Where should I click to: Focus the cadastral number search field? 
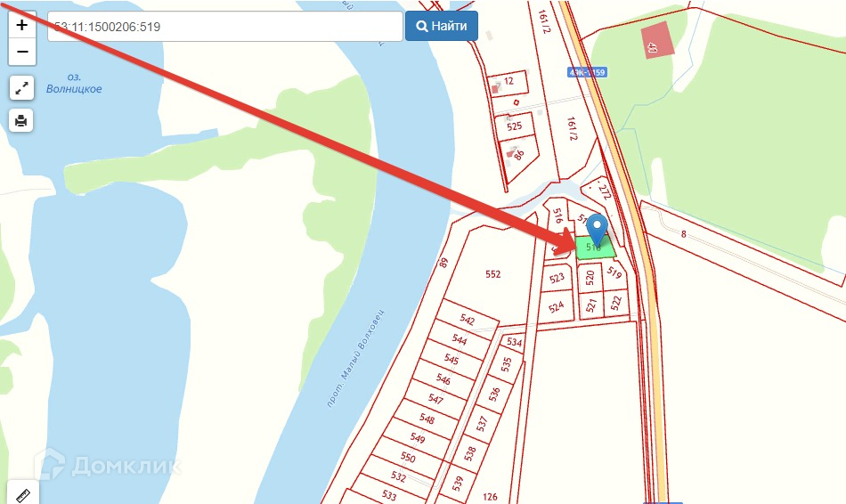(225, 27)
